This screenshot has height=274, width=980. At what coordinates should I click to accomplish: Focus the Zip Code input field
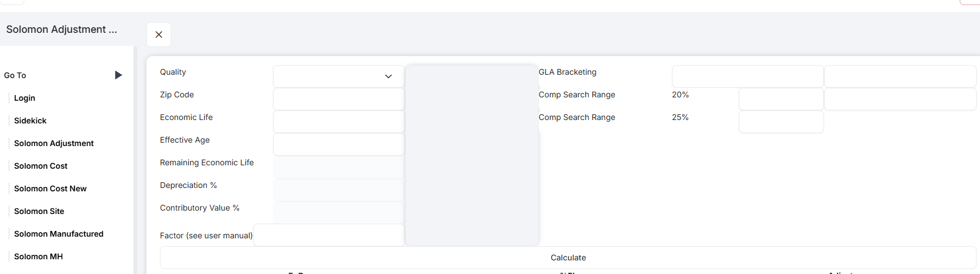(339, 99)
